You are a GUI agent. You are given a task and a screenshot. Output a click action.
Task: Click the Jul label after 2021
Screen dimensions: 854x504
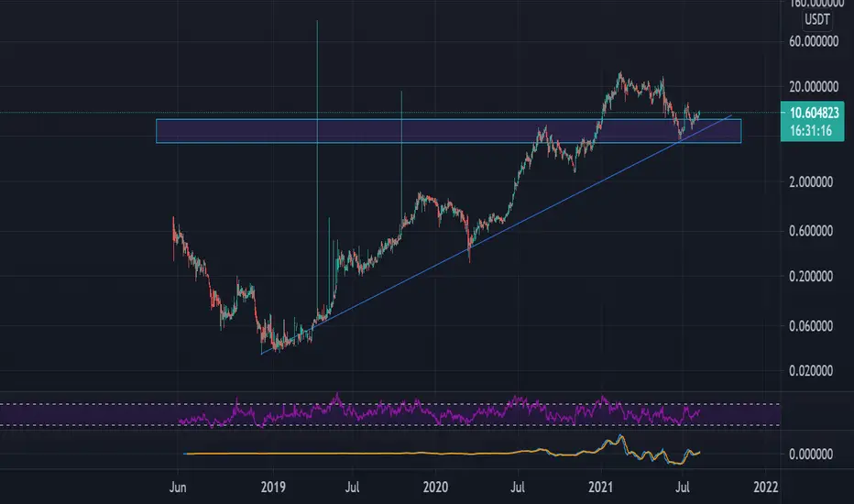682,488
